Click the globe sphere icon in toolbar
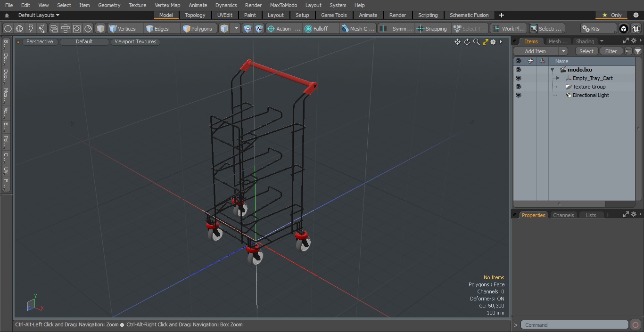644x332 pixels. pos(19,29)
